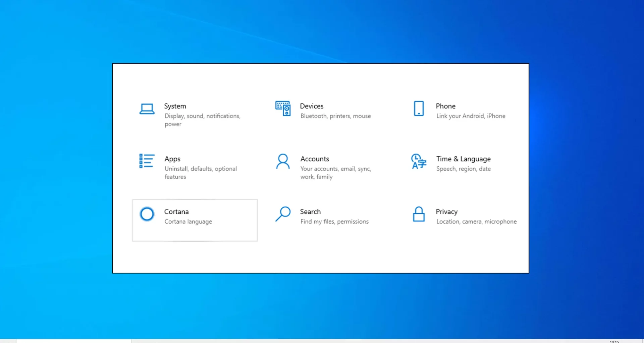Click 'Link your Android, iPhone' description

tap(471, 116)
